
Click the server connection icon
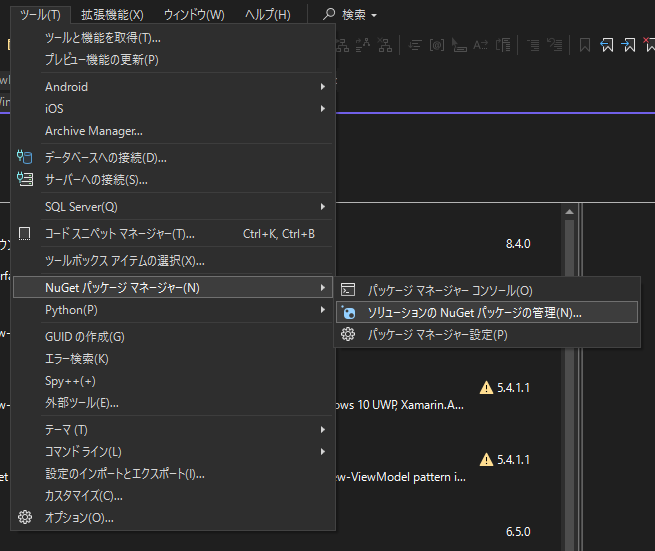pyautogui.click(x=25, y=179)
